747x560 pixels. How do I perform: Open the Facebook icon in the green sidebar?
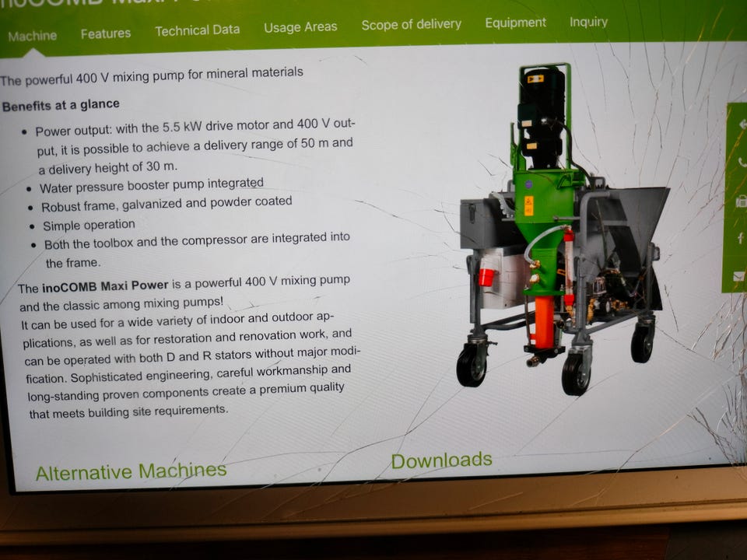click(741, 238)
